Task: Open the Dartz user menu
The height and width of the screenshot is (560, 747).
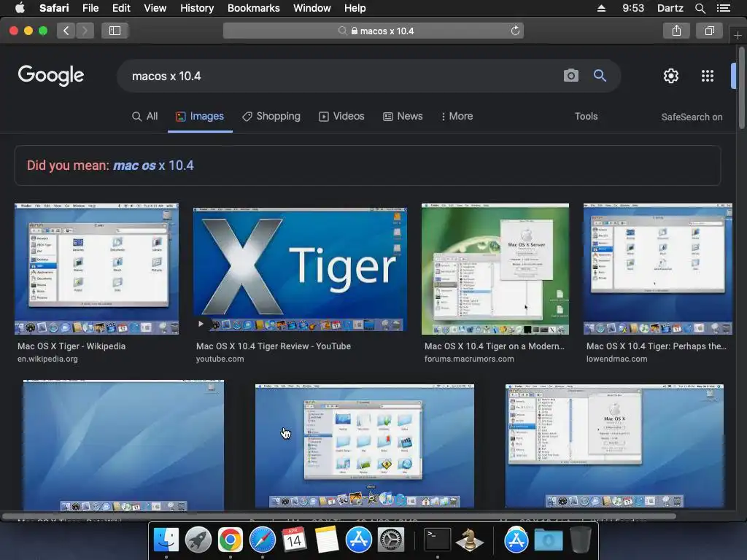Action: [x=670, y=8]
